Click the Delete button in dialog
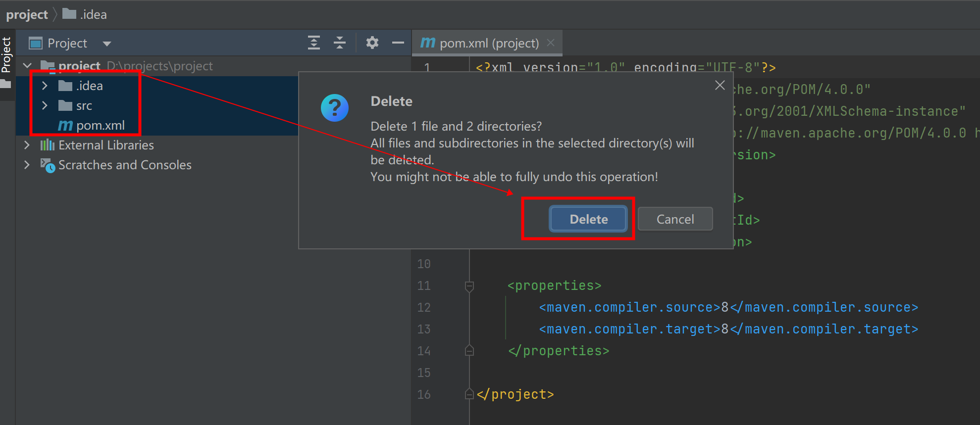 click(588, 219)
